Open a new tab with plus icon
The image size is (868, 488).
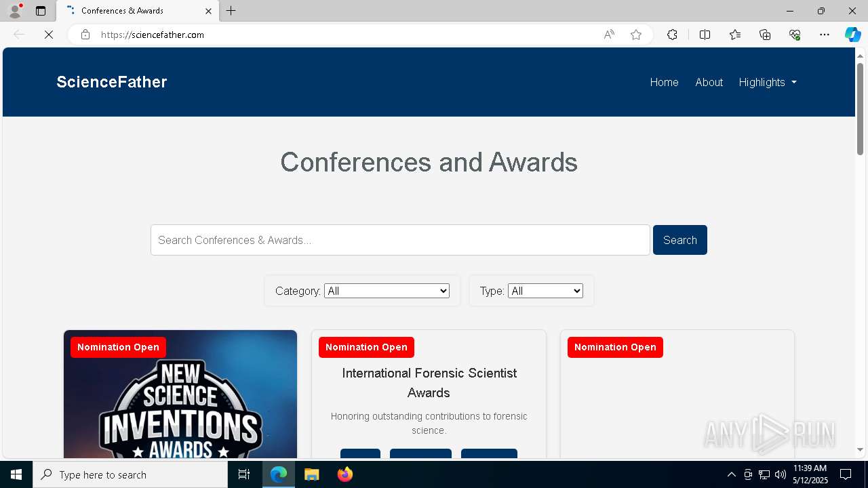tap(231, 11)
